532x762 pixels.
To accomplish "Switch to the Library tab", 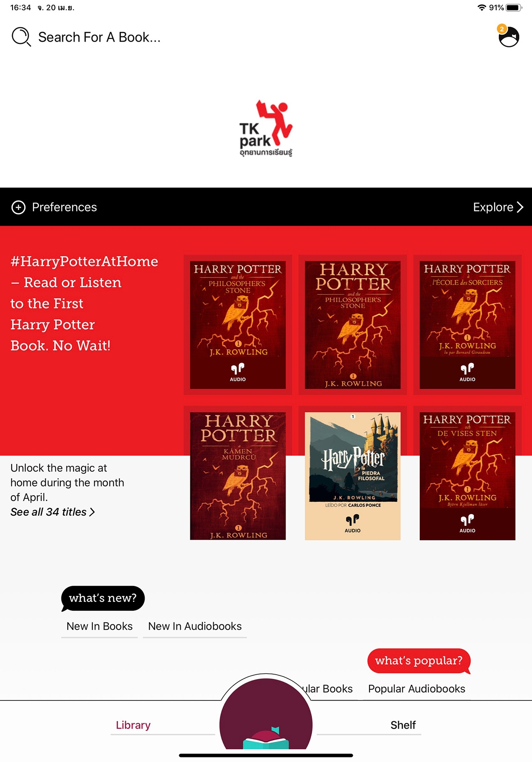I will pyautogui.click(x=133, y=725).
